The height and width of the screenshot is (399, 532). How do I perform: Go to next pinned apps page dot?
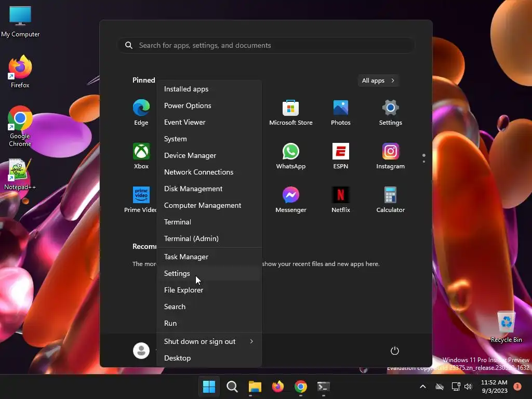[x=424, y=162]
